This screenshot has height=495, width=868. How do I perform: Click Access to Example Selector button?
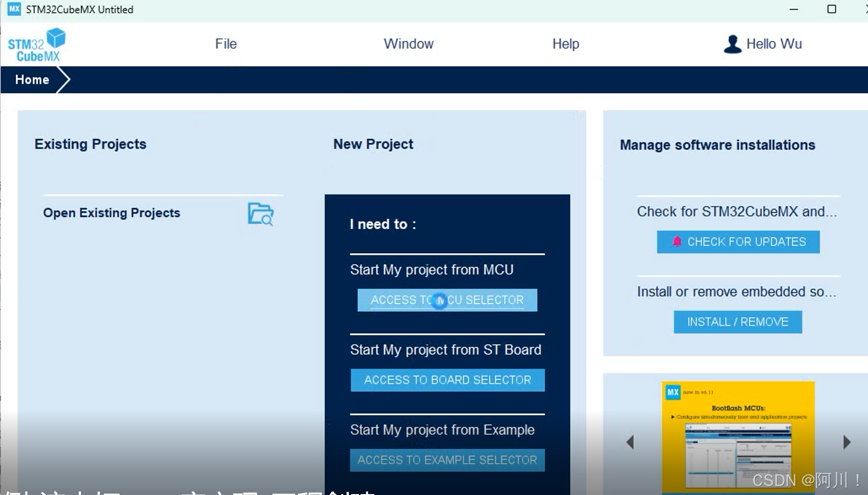[447, 460]
